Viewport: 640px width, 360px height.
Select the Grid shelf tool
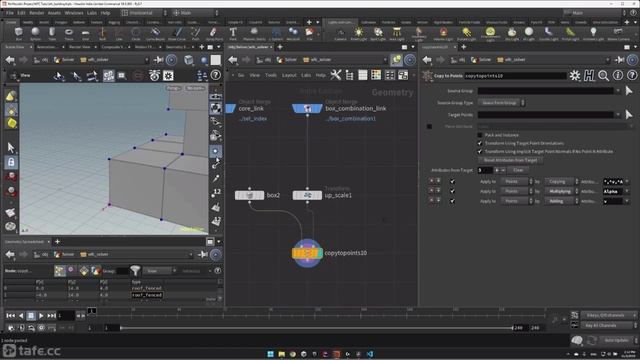85,33
